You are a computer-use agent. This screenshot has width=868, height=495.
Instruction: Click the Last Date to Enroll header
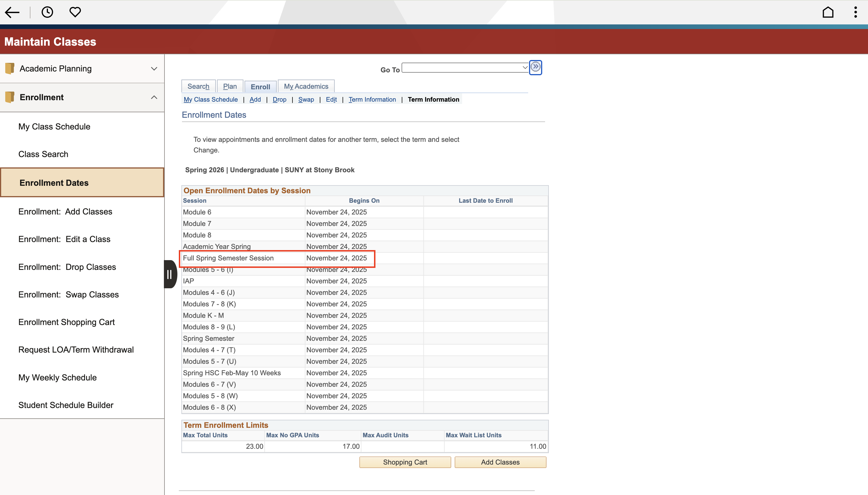tap(485, 201)
